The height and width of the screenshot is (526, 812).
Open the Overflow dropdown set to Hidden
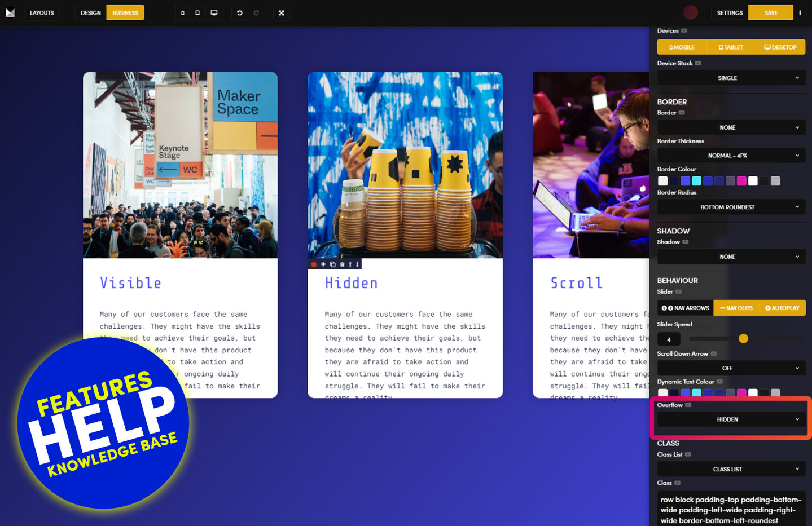731,419
